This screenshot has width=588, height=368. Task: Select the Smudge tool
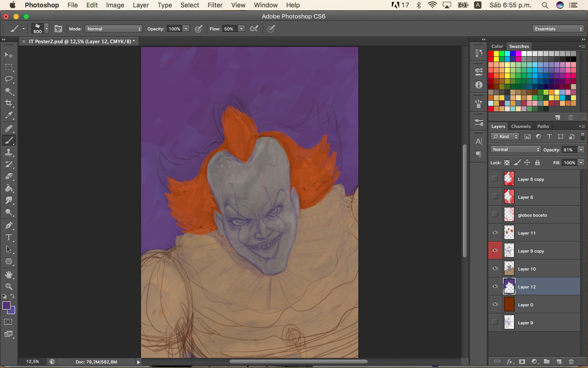[9, 200]
